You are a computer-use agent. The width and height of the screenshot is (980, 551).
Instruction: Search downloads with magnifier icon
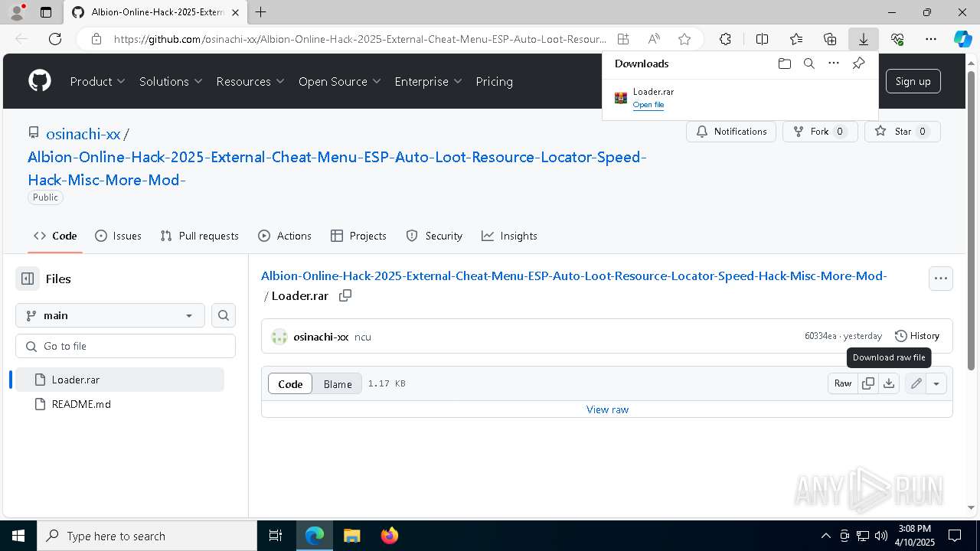pyautogui.click(x=808, y=64)
